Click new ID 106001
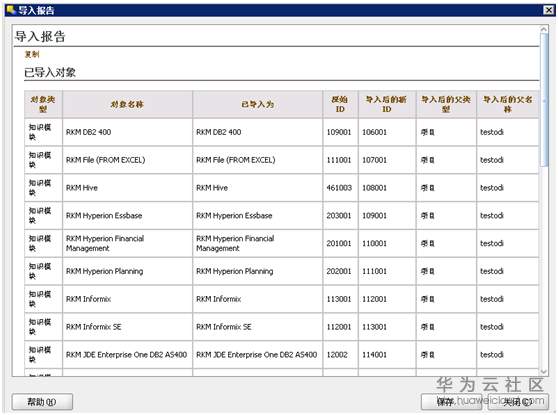The image size is (558, 415). pyautogui.click(x=374, y=132)
